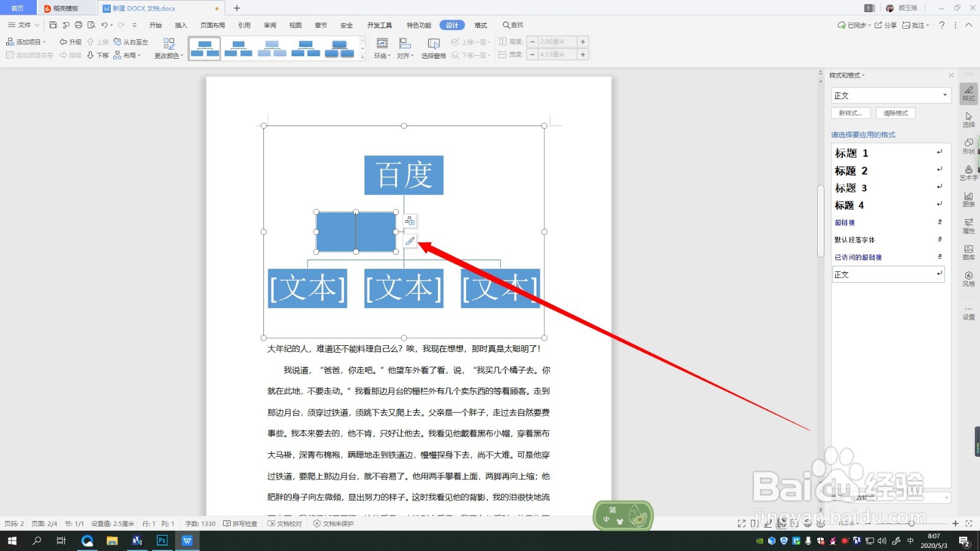Switch to the 格式 format tab
The width and height of the screenshot is (980, 551).
pyautogui.click(x=481, y=25)
